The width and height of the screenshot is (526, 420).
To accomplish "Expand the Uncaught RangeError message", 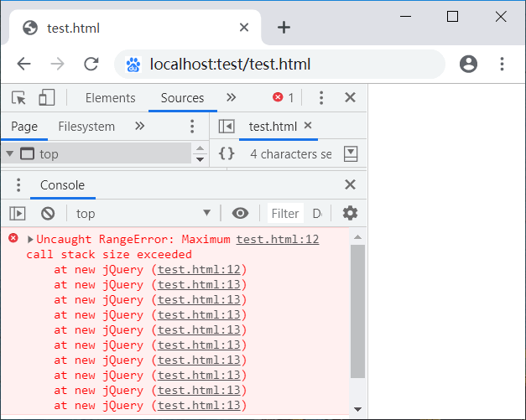I will click(30, 239).
